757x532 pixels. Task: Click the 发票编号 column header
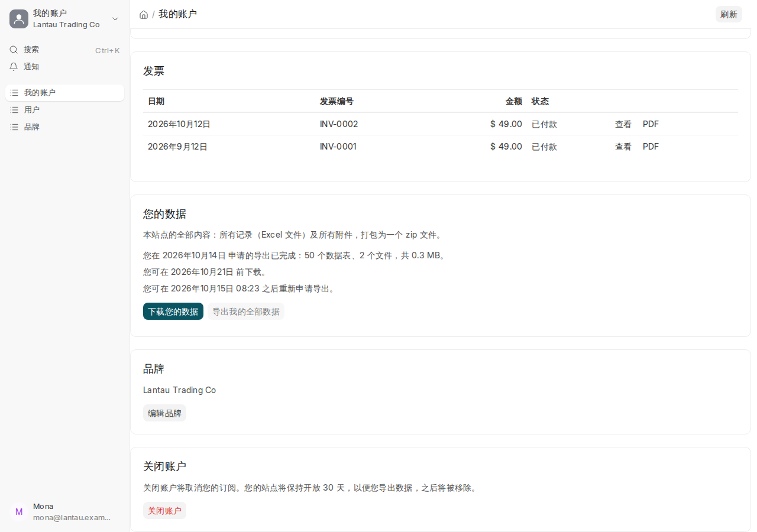tap(337, 101)
